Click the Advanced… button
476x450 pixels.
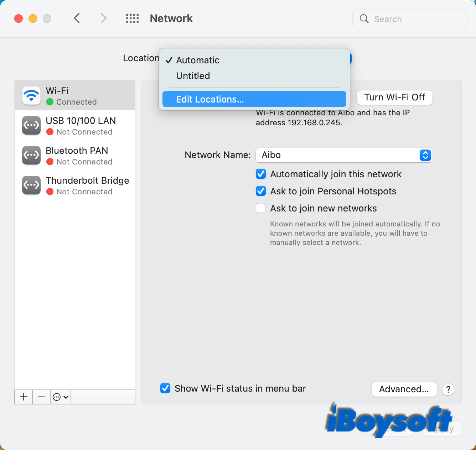coord(404,389)
